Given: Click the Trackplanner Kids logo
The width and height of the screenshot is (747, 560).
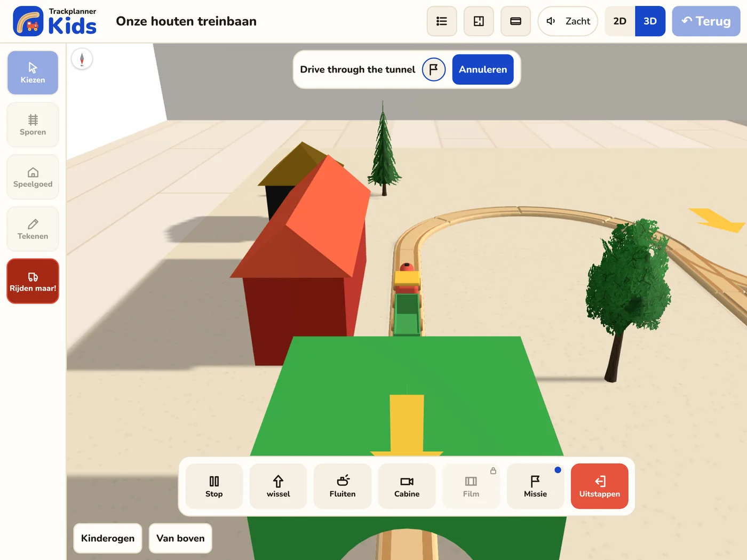Looking at the screenshot, I should pos(55,21).
